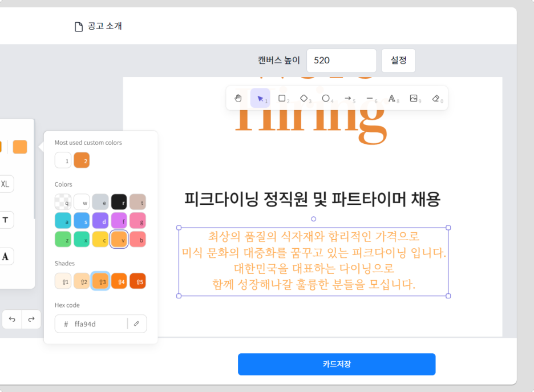Click bottom-left resize handle of text box
This screenshot has width=534, height=392.
179,296
